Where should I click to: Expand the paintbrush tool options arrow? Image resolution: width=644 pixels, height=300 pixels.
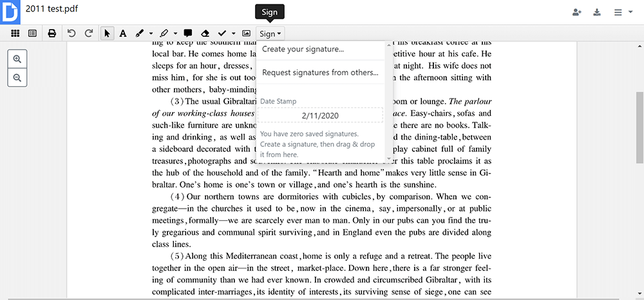[151, 33]
